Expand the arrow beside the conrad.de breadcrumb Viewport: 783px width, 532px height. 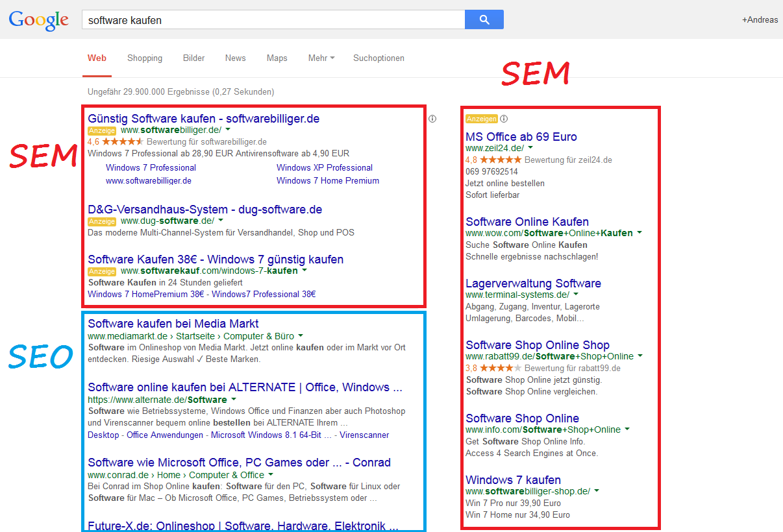(271, 475)
